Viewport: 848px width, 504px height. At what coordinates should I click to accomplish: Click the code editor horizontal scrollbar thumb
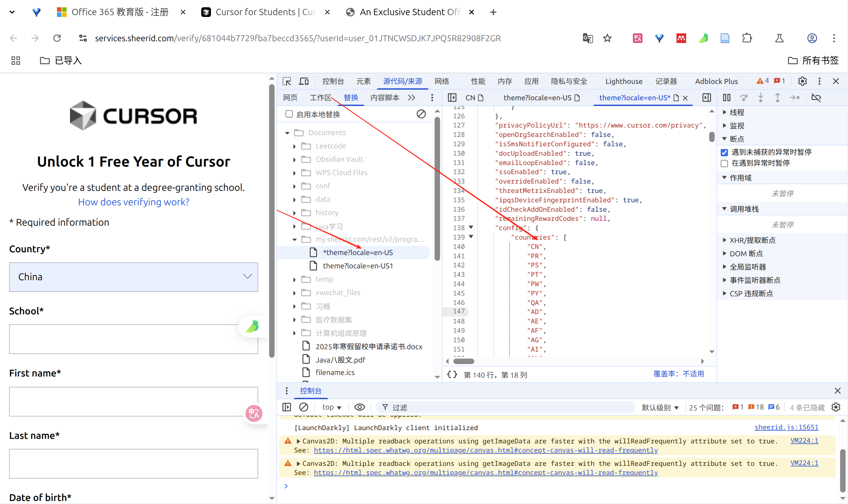pyautogui.click(x=463, y=361)
